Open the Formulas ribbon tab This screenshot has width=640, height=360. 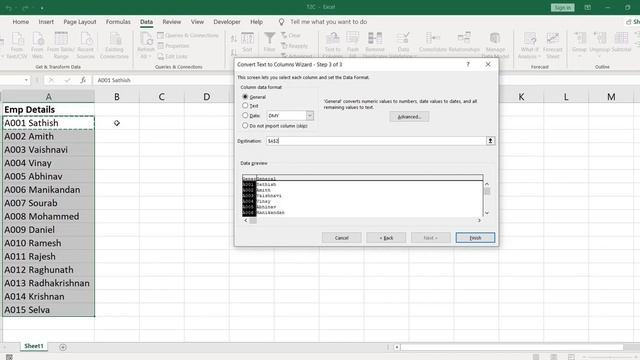(x=118, y=22)
